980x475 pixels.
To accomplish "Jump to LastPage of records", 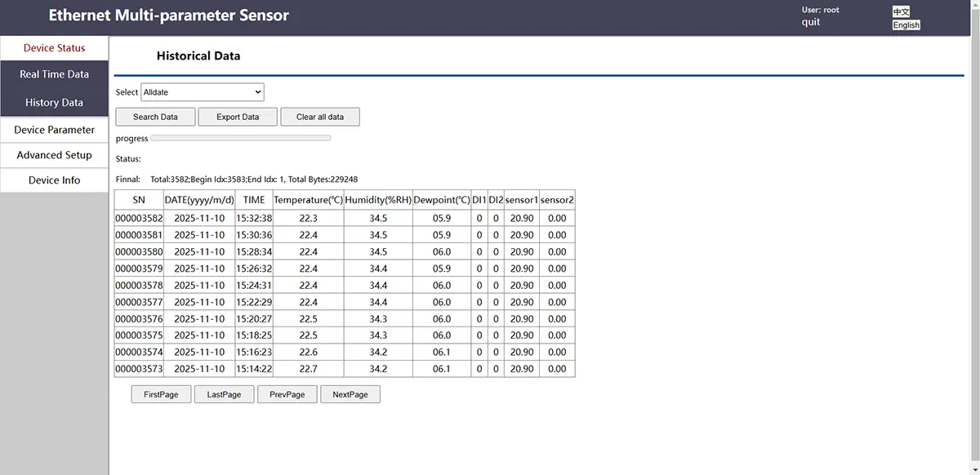I will (x=224, y=394).
